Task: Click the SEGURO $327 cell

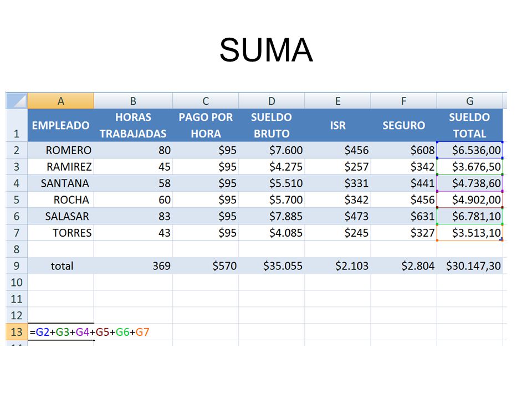Action: pos(403,233)
